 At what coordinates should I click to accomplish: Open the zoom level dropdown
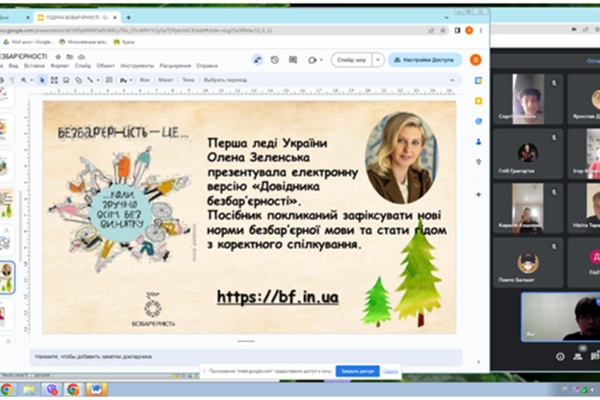coord(31,80)
